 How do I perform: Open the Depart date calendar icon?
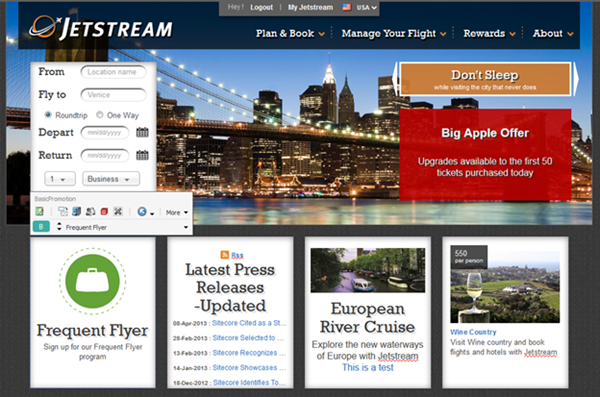click(142, 132)
